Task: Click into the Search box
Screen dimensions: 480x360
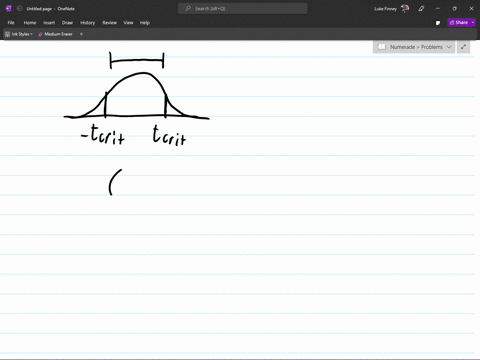Action: tap(243, 9)
